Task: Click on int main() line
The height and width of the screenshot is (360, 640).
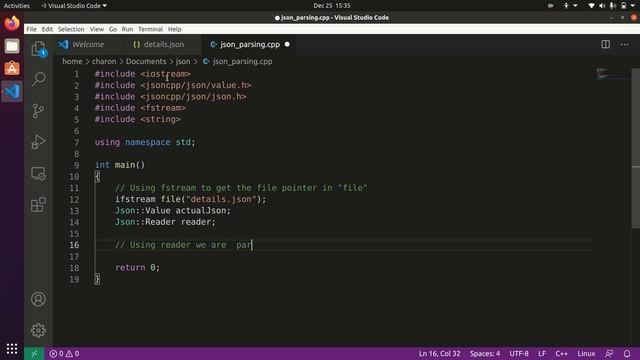Action: click(x=120, y=165)
